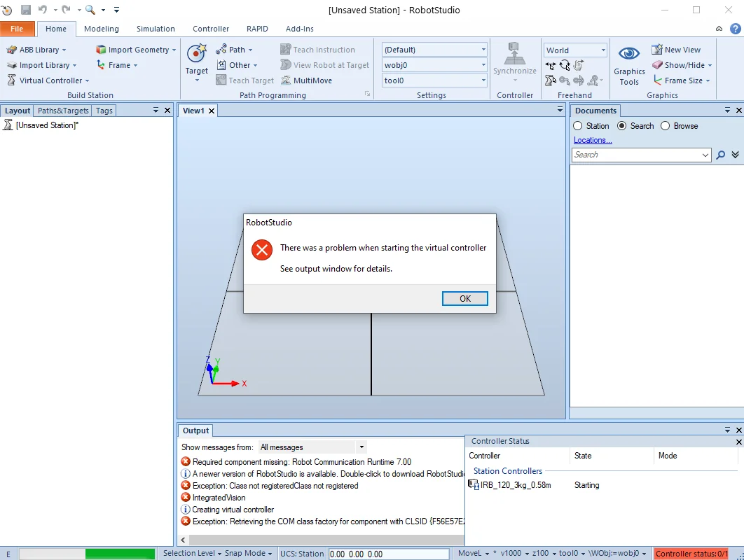This screenshot has width=744, height=560.
Task: Select the Station radio button
Action: (577, 126)
